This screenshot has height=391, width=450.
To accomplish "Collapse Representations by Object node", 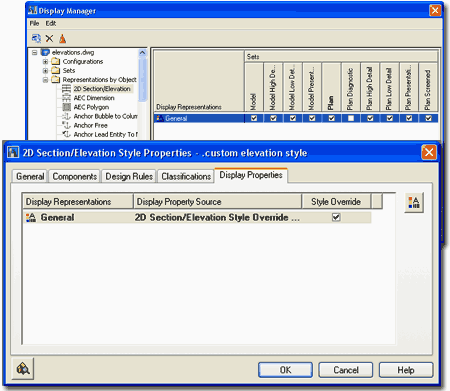I will click(x=45, y=80).
